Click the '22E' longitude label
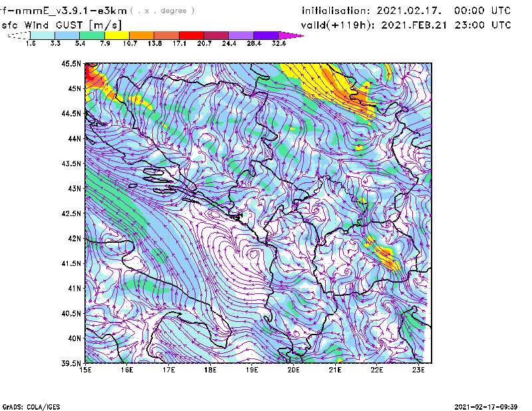Image resolution: width=532 pixels, height=411 pixels. [376, 370]
